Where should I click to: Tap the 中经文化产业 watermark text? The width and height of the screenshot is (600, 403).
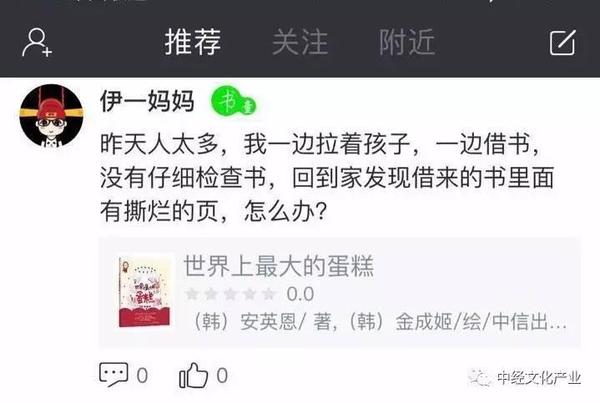click(x=539, y=378)
